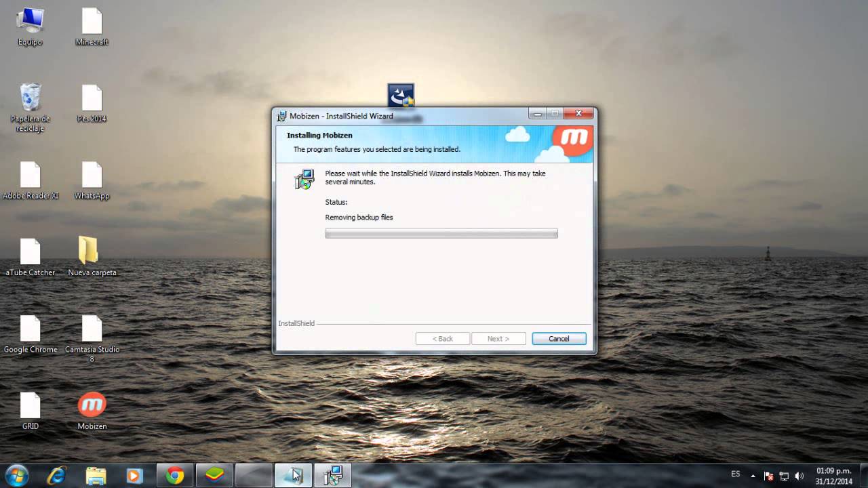Click the Show desktop strip
Viewport: 868px width, 488px height.
point(863,476)
